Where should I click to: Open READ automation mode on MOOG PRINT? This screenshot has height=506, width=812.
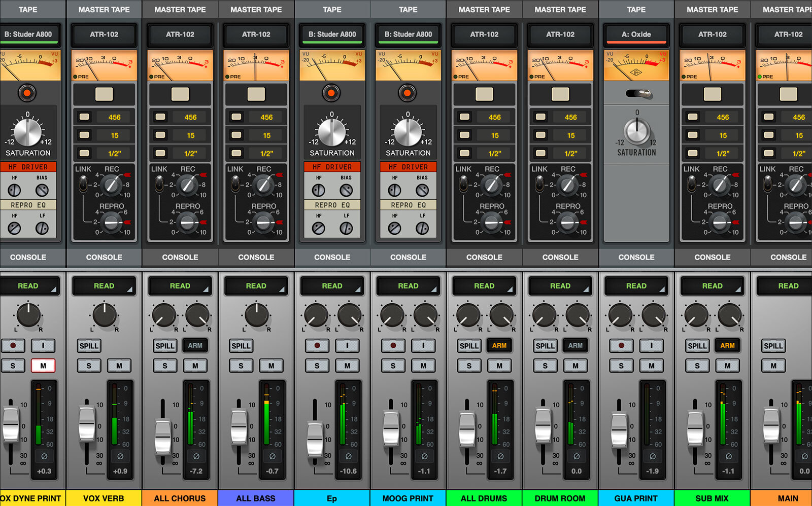[408, 286]
